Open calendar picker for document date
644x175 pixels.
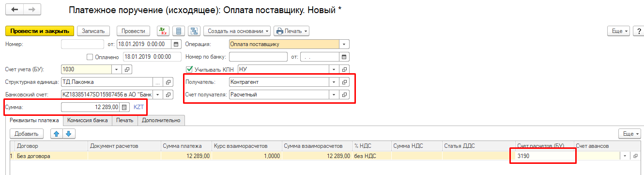pos(176,44)
